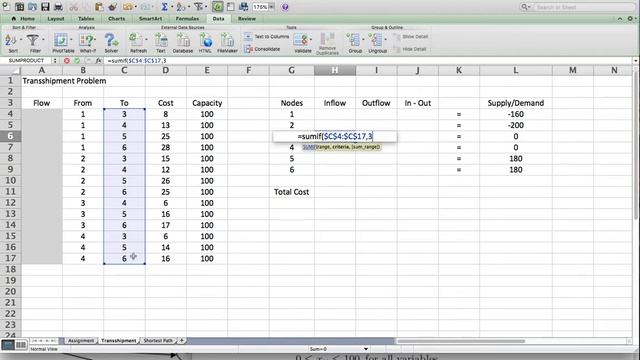Click the HTML import icon
Image resolution: width=640 pixels, height=360 pixels.
click(205, 40)
